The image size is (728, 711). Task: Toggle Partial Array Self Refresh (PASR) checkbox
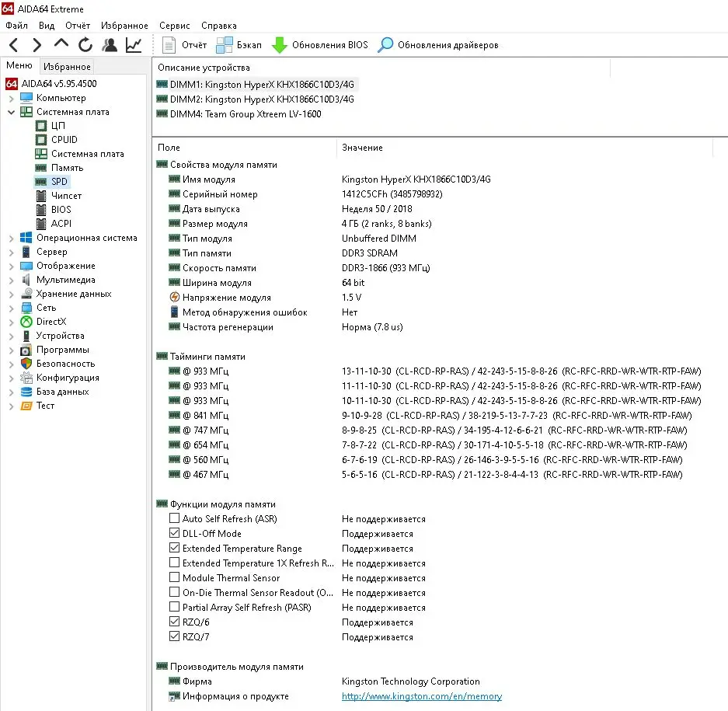pos(174,607)
